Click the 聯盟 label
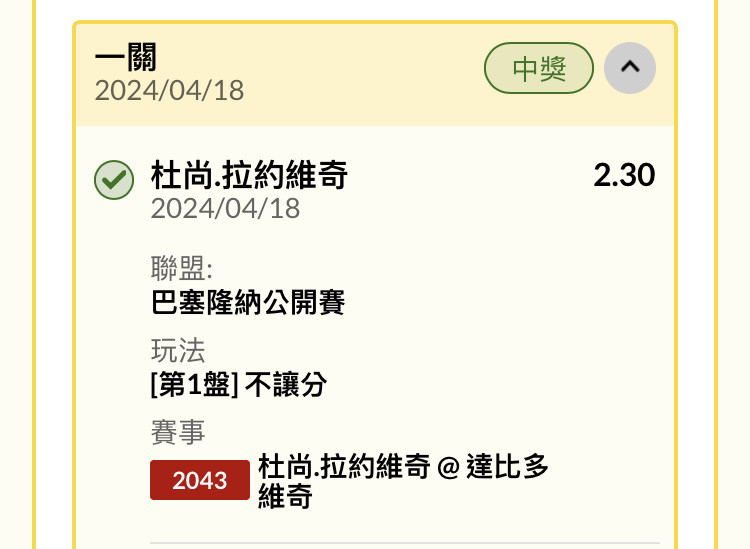This screenshot has height=549, width=750. point(181,268)
